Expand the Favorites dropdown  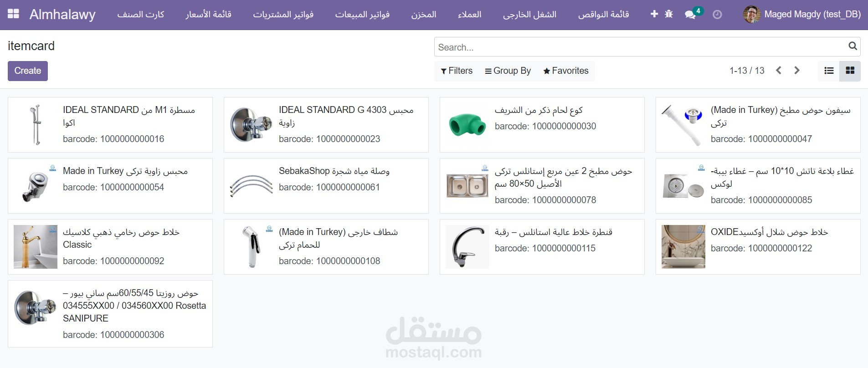tap(566, 71)
